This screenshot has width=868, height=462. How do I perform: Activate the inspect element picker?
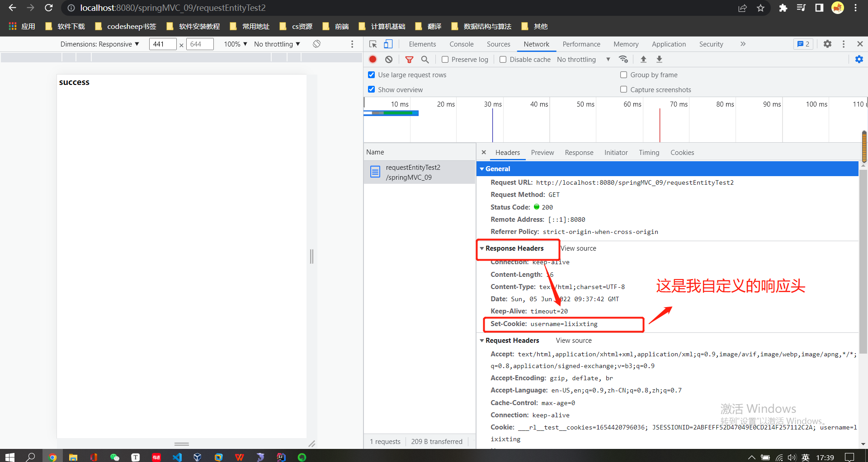point(373,44)
